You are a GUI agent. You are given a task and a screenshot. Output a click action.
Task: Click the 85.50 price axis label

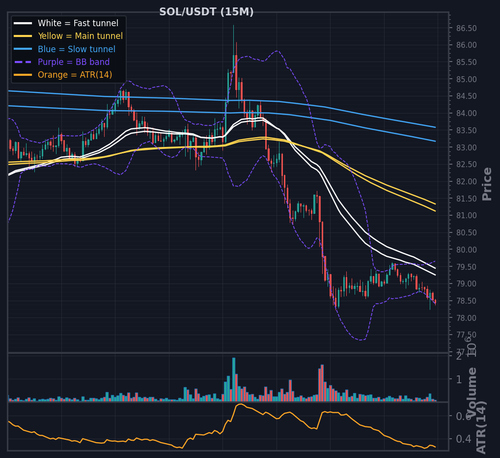pyautogui.click(x=466, y=62)
